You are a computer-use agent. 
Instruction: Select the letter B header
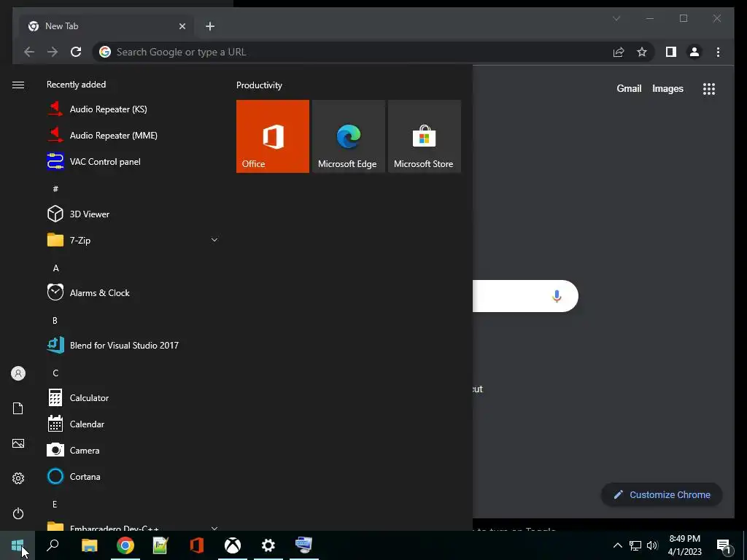[x=55, y=321]
